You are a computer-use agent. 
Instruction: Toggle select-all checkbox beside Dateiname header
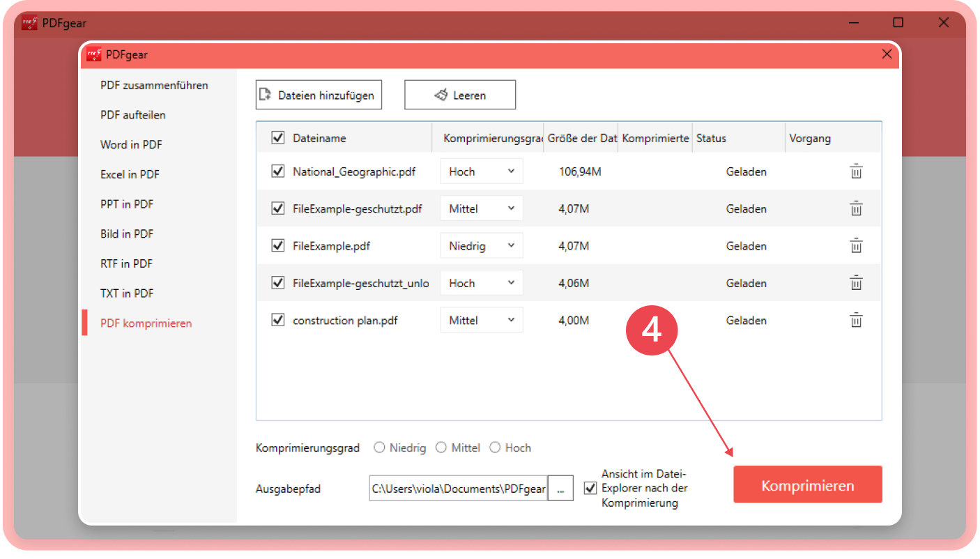point(277,138)
